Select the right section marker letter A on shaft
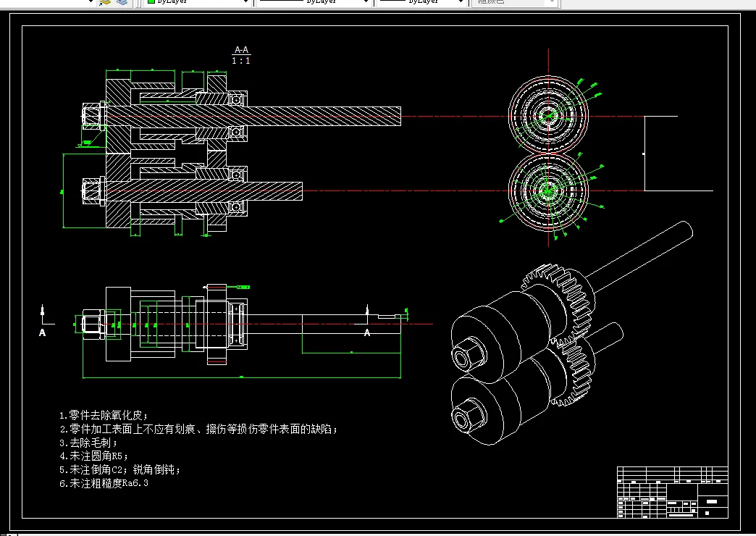This screenshot has width=756, height=536. pos(367,333)
